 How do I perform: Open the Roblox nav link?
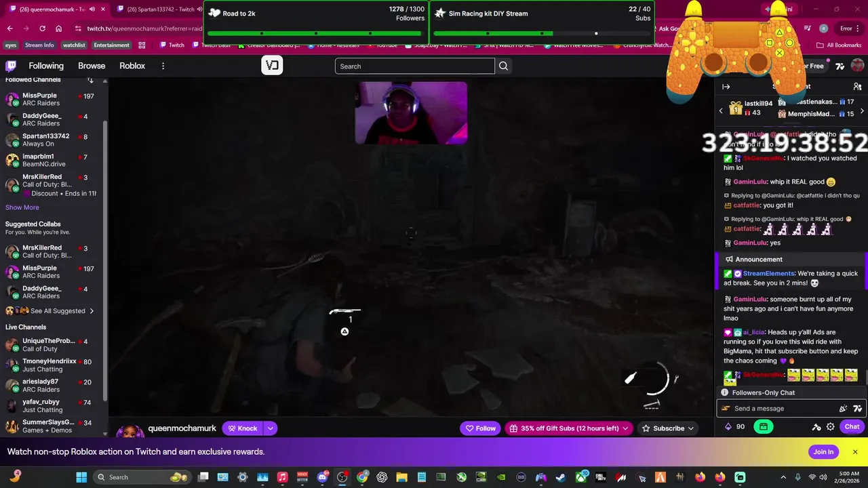(x=132, y=66)
